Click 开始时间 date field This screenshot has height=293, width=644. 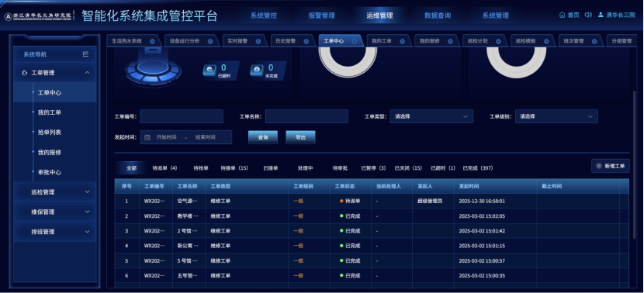[166, 137]
